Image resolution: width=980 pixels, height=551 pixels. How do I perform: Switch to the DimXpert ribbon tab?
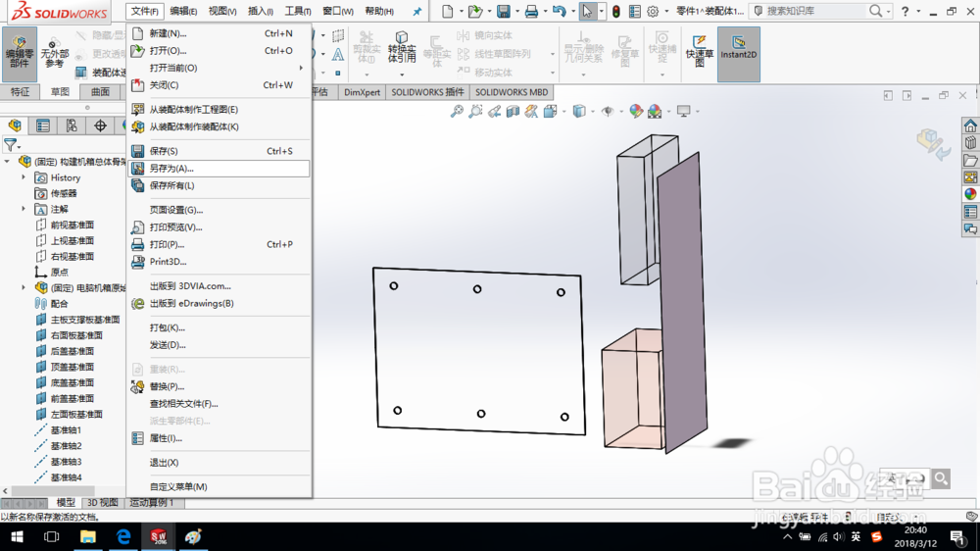pos(362,92)
